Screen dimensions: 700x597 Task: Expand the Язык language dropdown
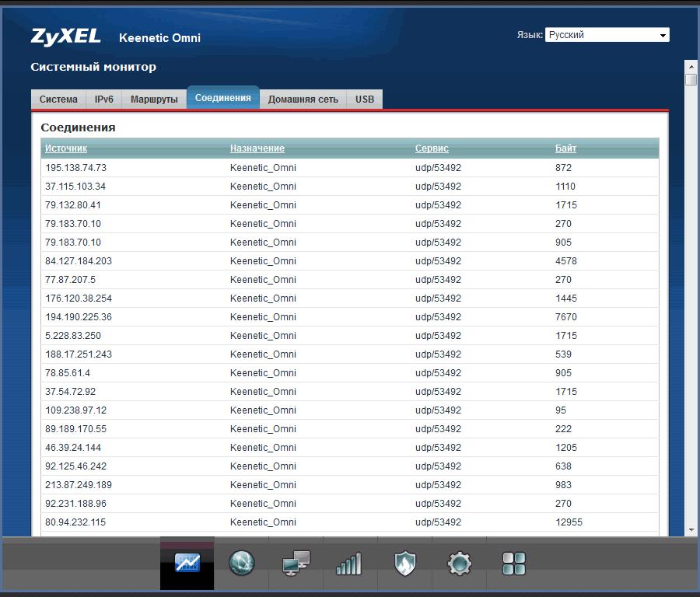(x=607, y=35)
